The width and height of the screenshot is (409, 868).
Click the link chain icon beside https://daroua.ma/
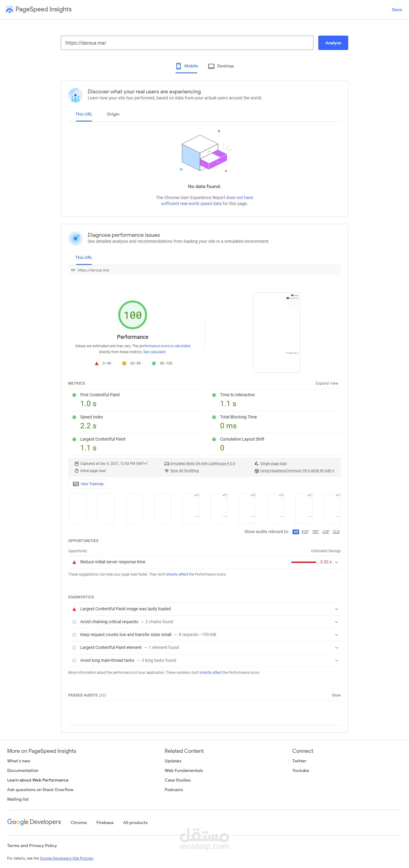(73, 270)
